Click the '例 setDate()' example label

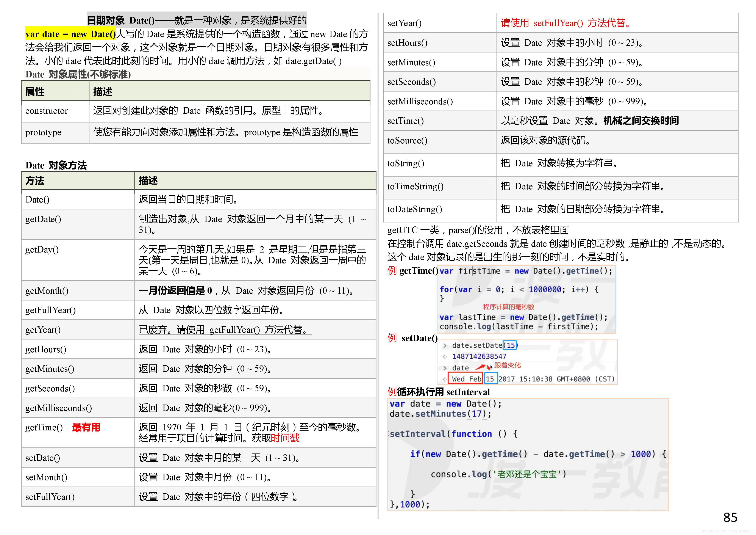pos(412,338)
